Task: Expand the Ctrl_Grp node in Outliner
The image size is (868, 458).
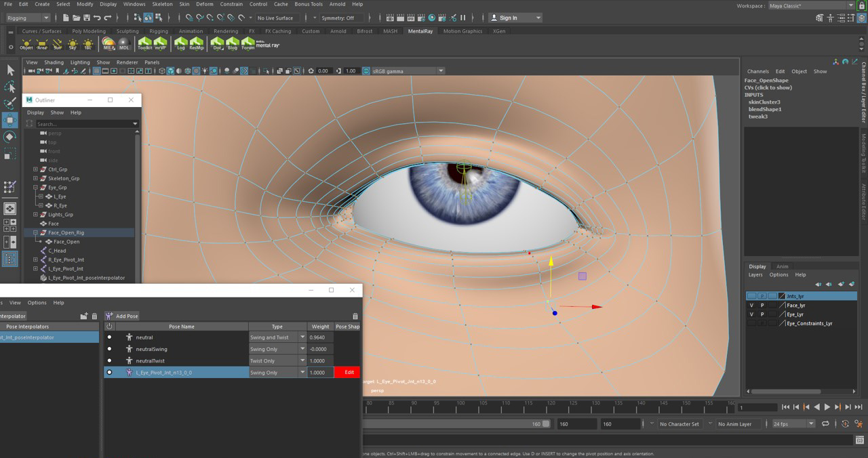Action: tap(35, 169)
